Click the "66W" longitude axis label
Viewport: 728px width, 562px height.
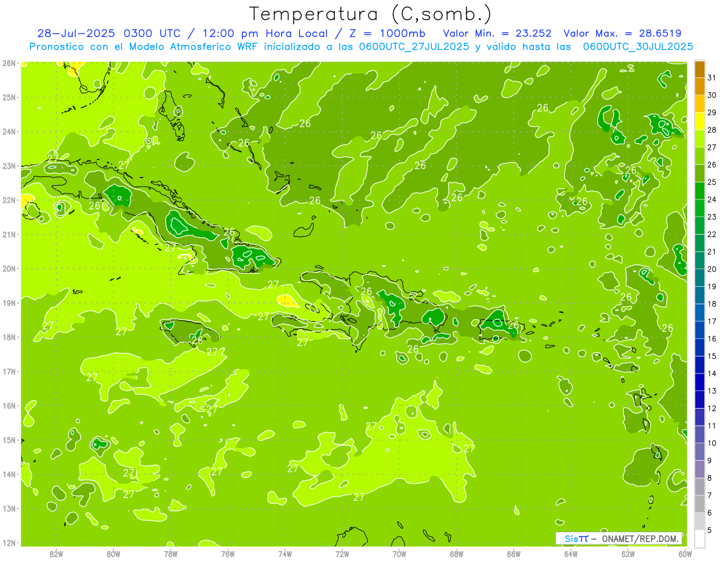click(x=513, y=554)
